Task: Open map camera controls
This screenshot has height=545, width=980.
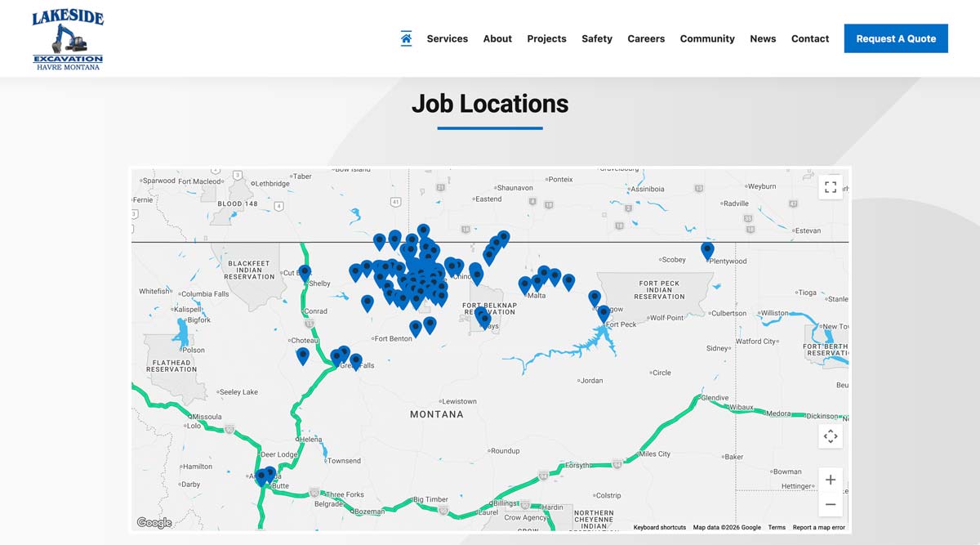Action: coord(831,436)
